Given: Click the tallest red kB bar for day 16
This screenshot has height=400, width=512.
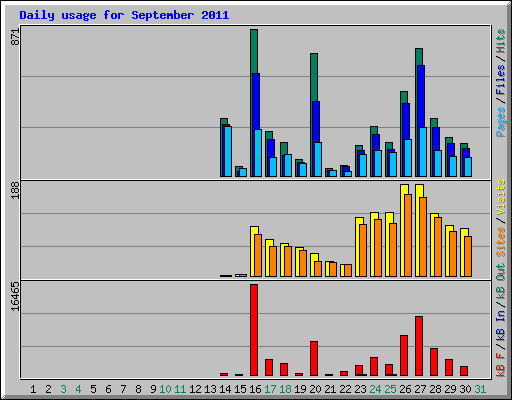Looking at the screenshot, I should (254, 330).
